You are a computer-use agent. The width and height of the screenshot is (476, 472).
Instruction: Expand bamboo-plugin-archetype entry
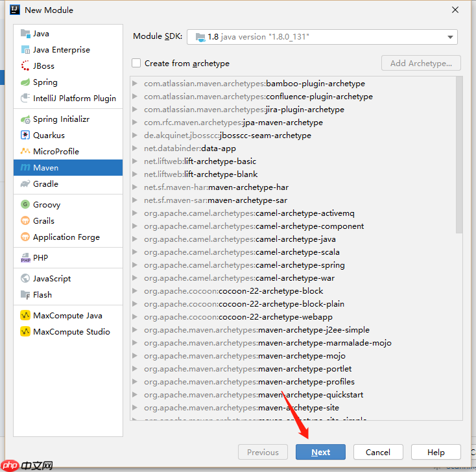click(135, 83)
